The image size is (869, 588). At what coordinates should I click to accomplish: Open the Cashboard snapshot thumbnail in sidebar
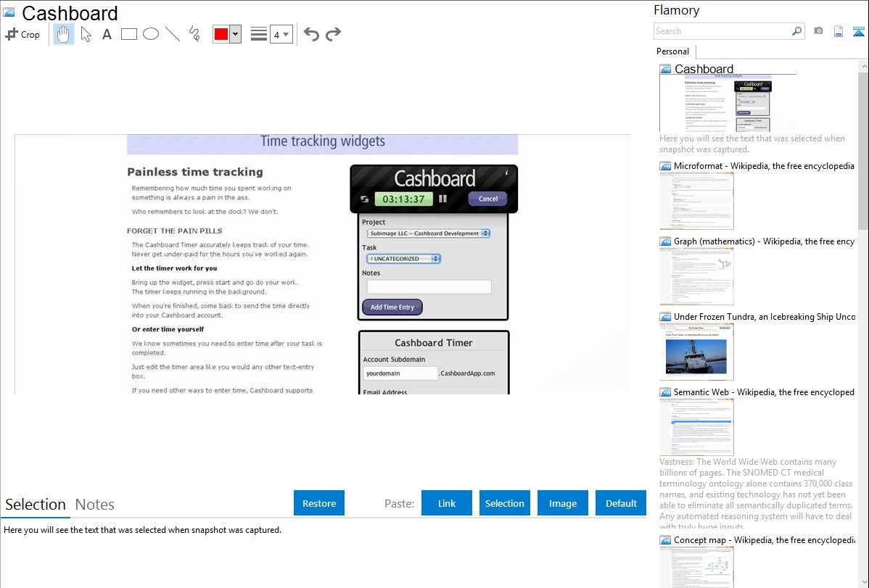click(727, 103)
